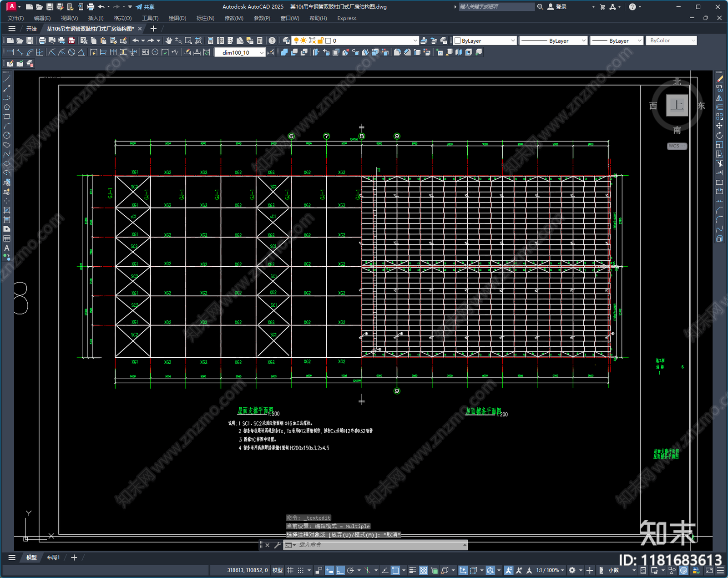Image resolution: width=728 pixels, height=578 pixels.
Task: Select the Circle tool in Draw toolbar
Action: tap(7, 135)
